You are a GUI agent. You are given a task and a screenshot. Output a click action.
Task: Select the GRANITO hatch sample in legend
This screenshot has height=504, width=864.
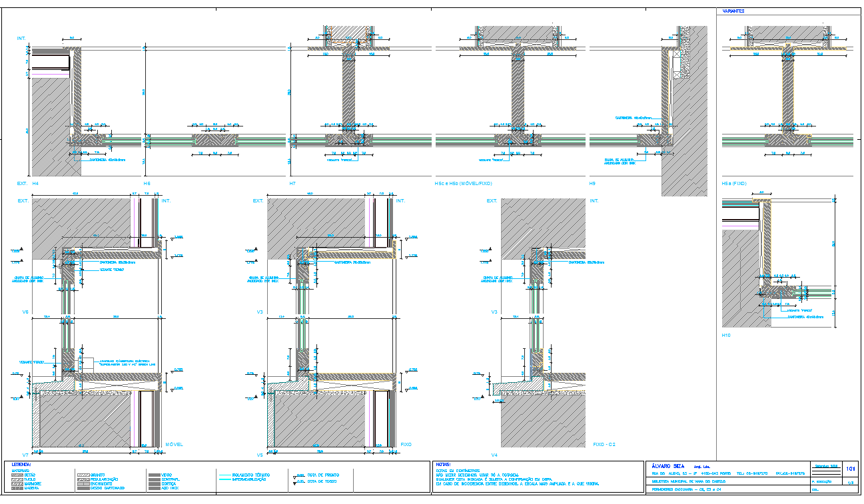point(83,475)
